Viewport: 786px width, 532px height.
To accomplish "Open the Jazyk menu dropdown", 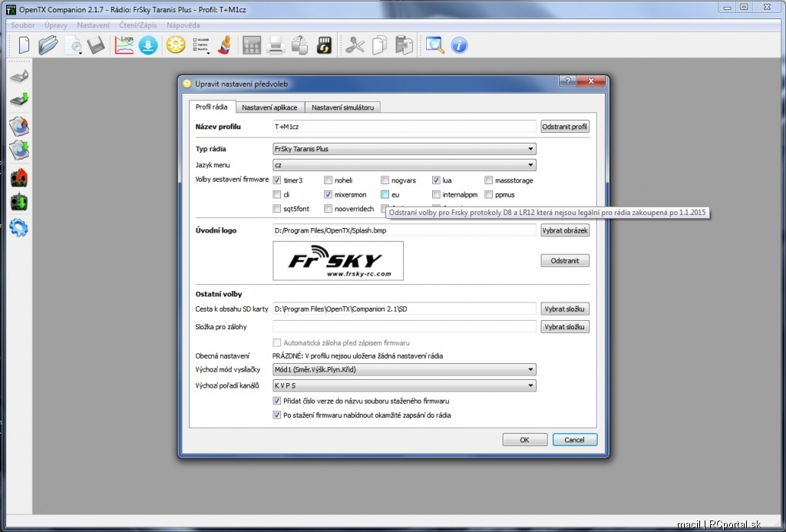I will [404, 165].
